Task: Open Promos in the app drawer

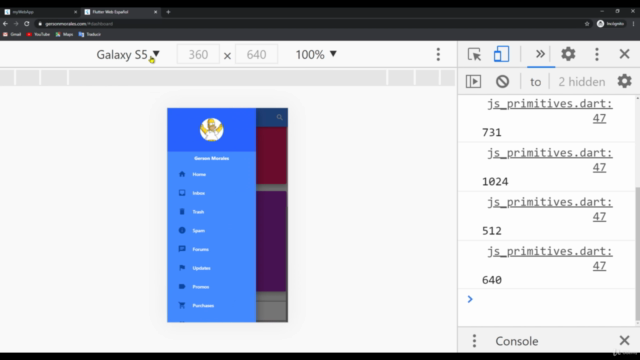Action: click(211, 287)
